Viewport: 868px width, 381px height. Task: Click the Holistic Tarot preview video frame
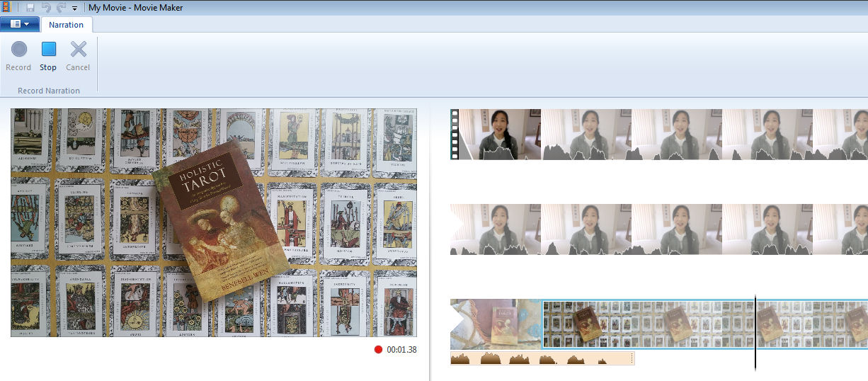tap(214, 222)
